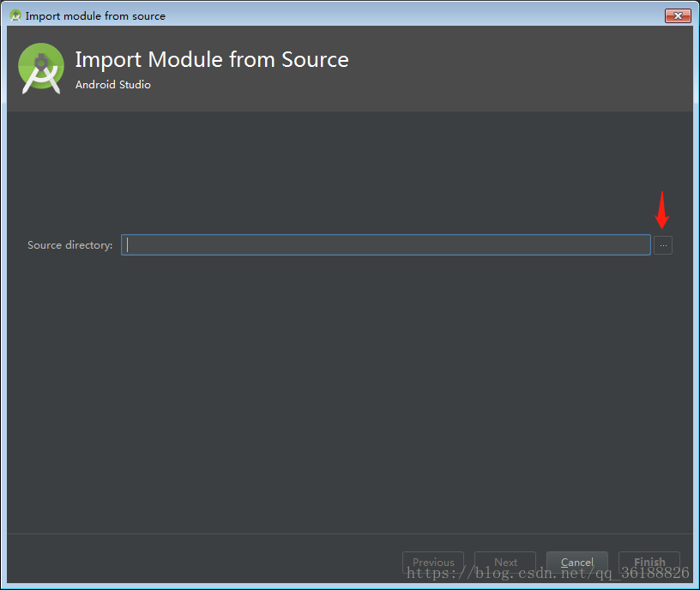The image size is (700, 590).
Task: Cancel the module import
Action: (x=576, y=563)
